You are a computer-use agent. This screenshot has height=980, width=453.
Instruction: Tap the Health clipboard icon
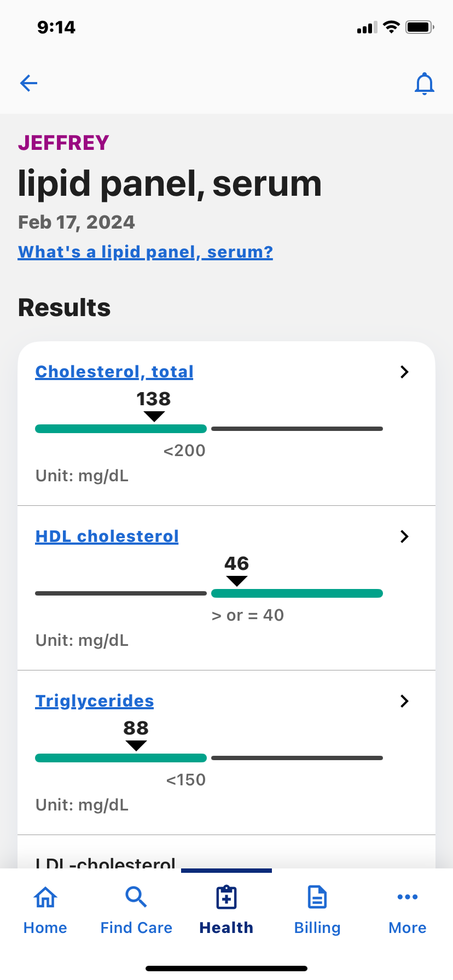(x=226, y=897)
